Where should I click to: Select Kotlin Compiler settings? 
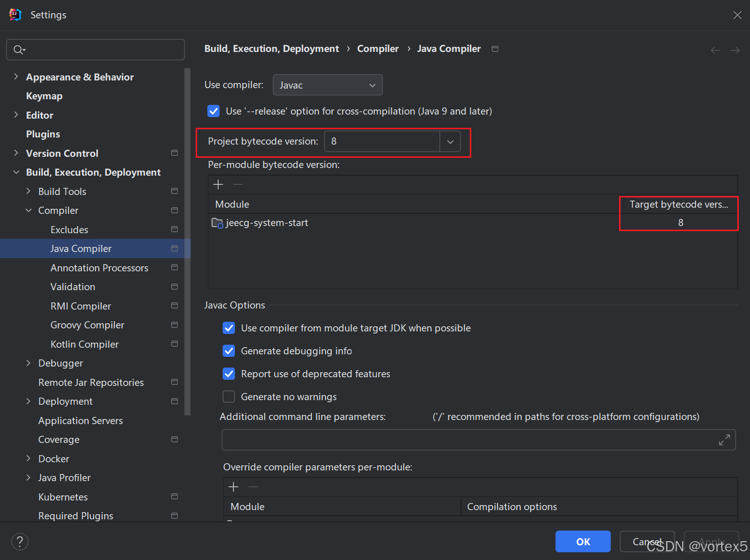[x=85, y=344]
